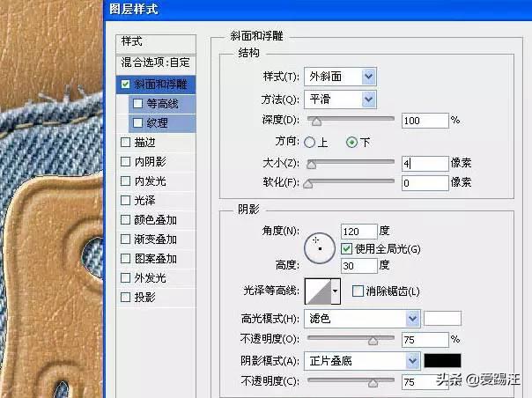Tick the 光泽 effect checkbox

click(x=126, y=200)
